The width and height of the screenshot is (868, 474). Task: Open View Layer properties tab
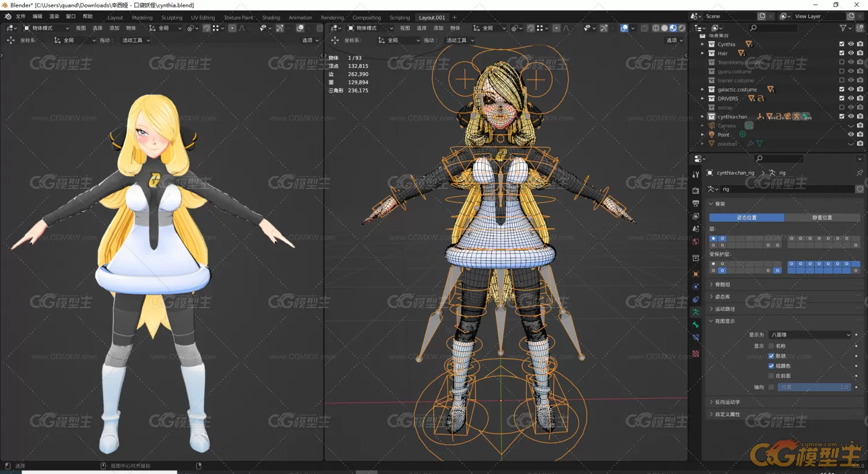click(x=696, y=216)
